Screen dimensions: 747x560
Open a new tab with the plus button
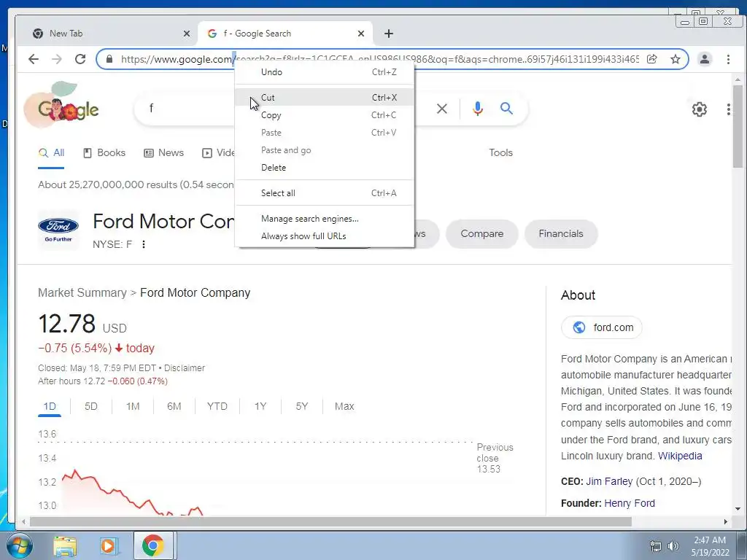coord(389,34)
